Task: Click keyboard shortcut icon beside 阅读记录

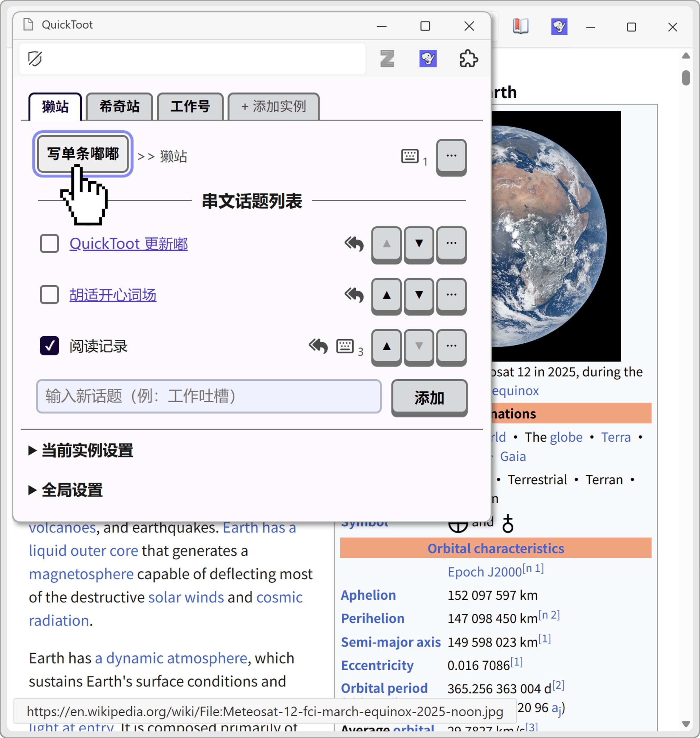Action: (x=345, y=346)
